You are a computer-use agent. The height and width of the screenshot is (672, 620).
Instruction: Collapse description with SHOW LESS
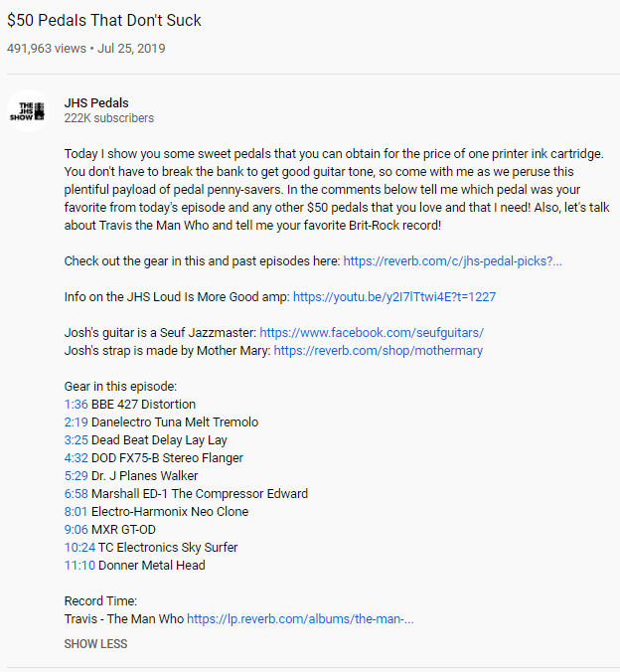pyautogui.click(x=95, y=643)
